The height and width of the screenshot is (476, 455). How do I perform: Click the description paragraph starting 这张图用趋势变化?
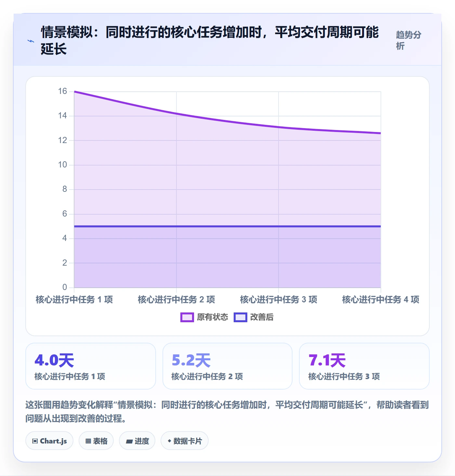227,411
